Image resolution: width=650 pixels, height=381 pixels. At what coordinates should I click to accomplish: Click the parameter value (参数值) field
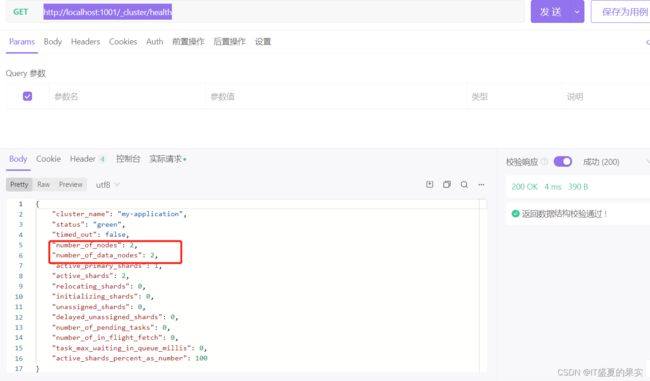(336, 97)
